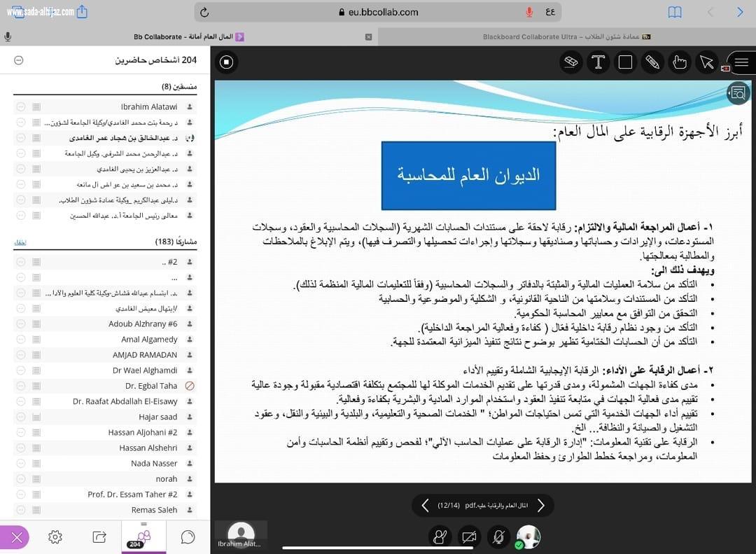Go to the next slide with the right arrow
Screen dimensions: 756x554
541,505
